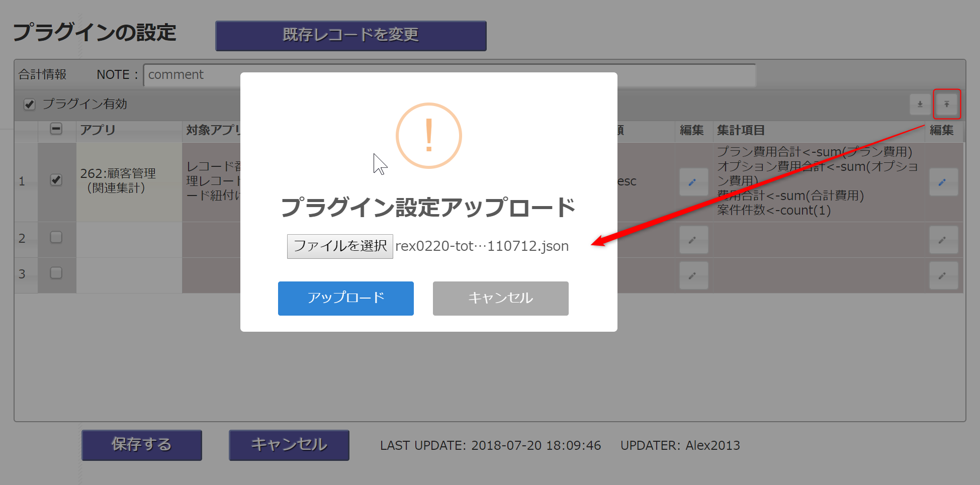Click row 2 first edit pencil icon
Image resolution: width=980 pixels, height=485 pixels.
point(693,240)
